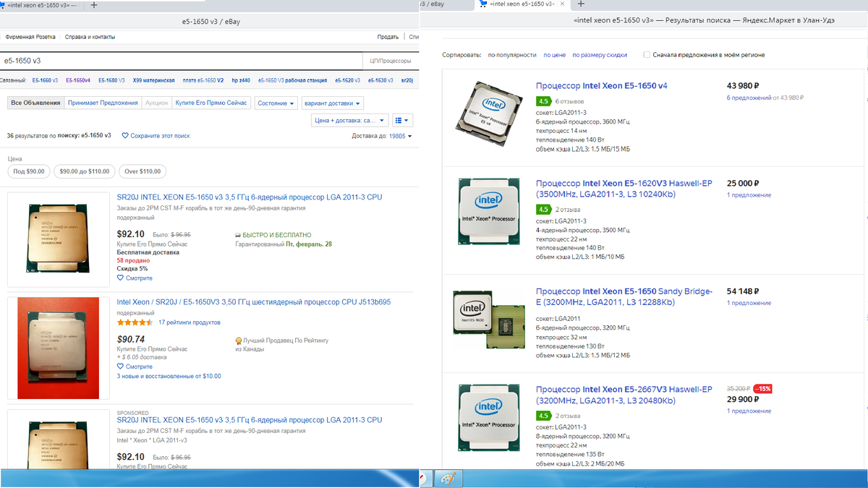Open the list view options dropdown
The height and width of the screenshot is (488, 868).
coord(403,121)
